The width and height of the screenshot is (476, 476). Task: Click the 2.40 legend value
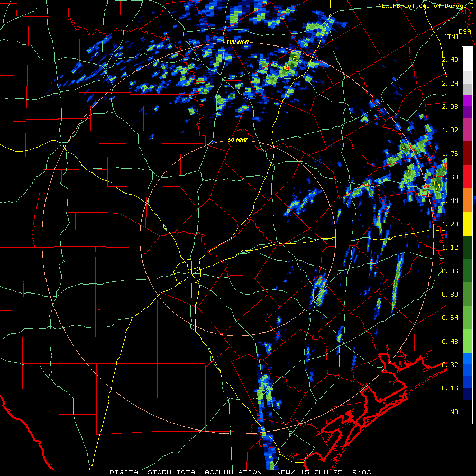pyautogui.click(x=450, y=59)
